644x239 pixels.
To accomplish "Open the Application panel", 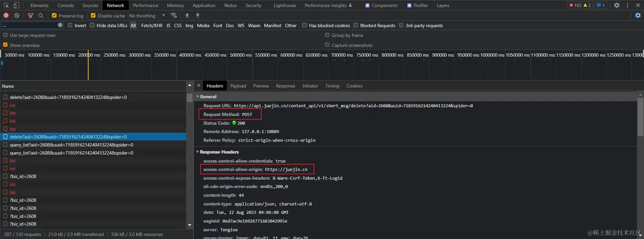I will click(204, 5).
